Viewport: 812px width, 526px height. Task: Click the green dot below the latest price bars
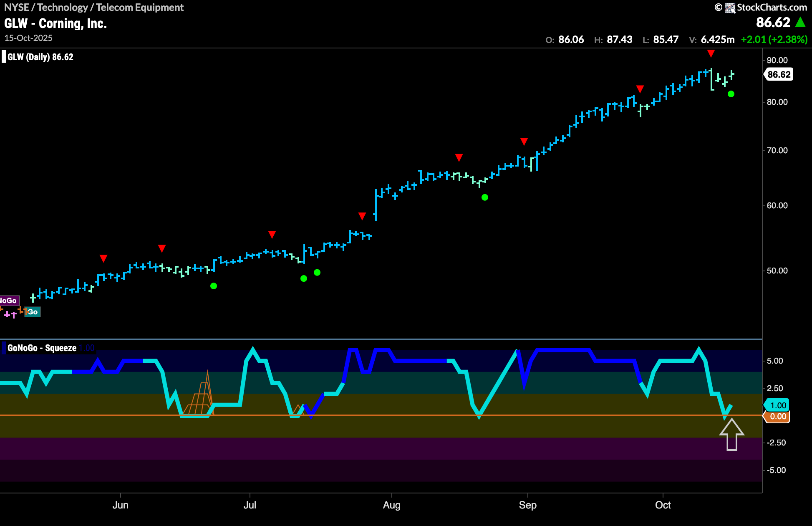731,94
